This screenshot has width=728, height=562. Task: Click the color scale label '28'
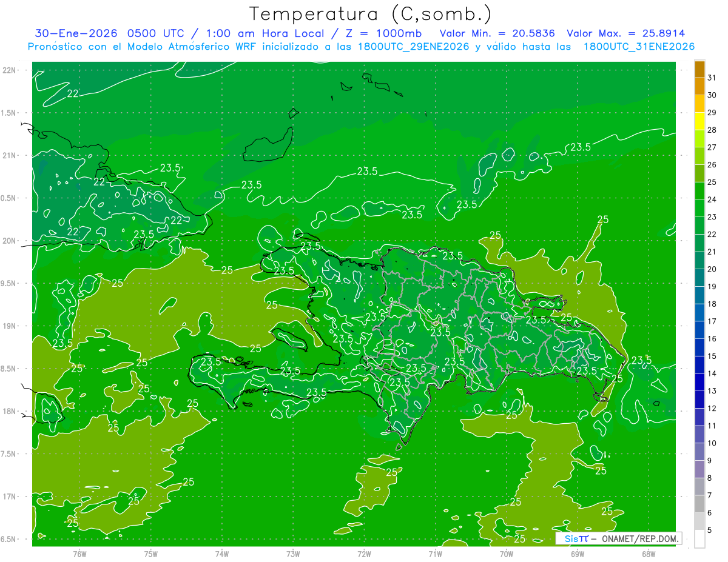pyautogui.click(x=712, y=130)
